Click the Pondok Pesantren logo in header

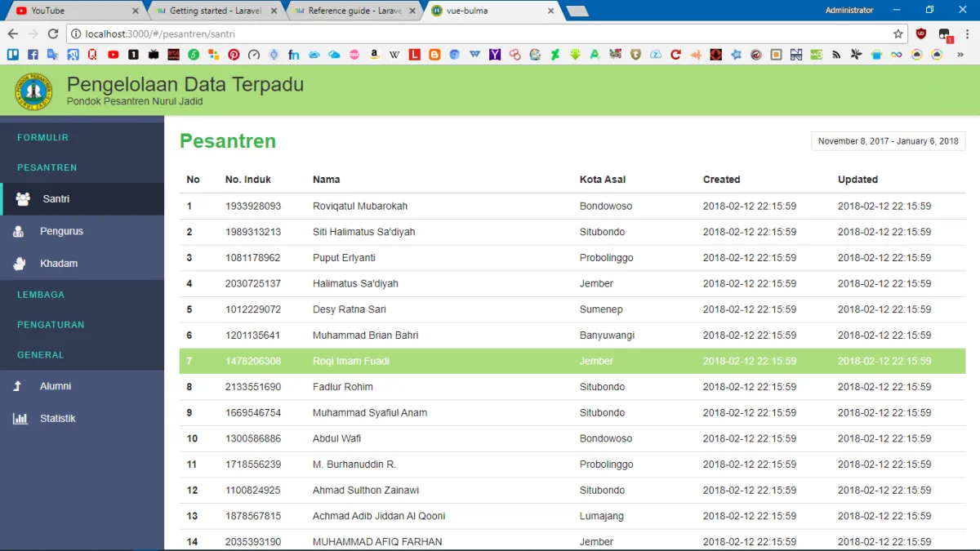[33, 91]
